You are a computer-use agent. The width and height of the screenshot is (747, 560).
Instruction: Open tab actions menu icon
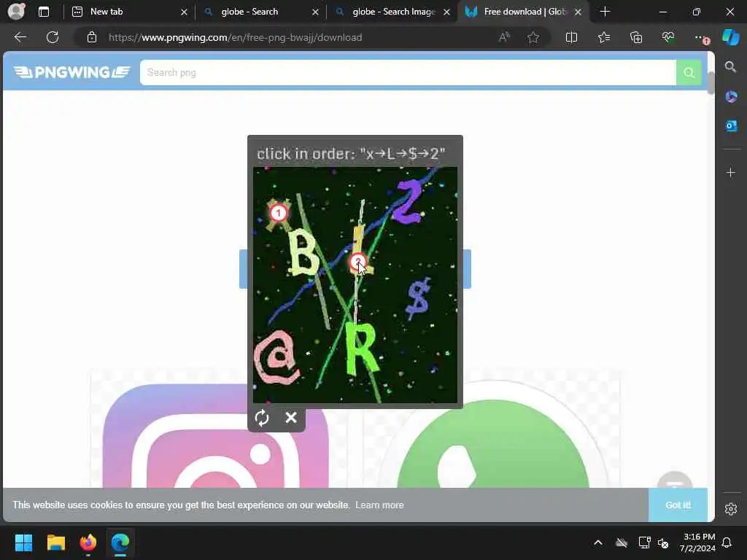[44, 12]
